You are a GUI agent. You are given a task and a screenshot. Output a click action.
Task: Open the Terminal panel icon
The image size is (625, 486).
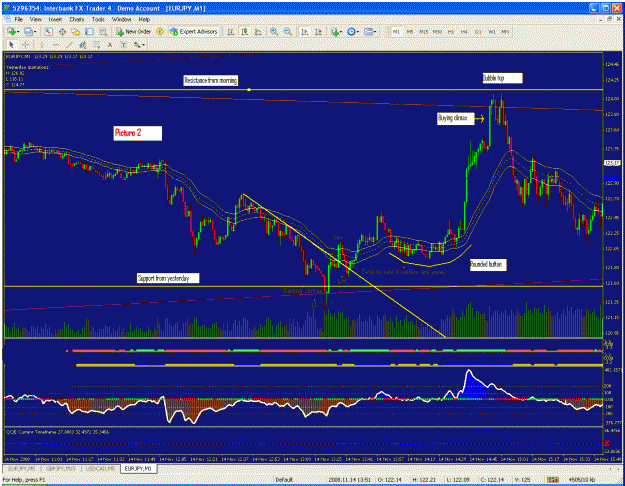89,31
